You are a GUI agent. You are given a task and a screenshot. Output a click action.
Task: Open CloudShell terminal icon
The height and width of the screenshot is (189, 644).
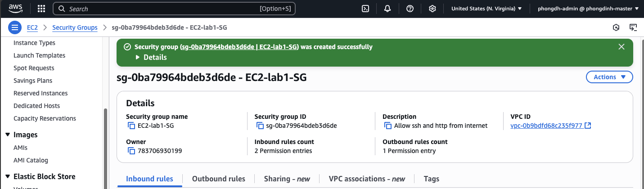point(366,9)
